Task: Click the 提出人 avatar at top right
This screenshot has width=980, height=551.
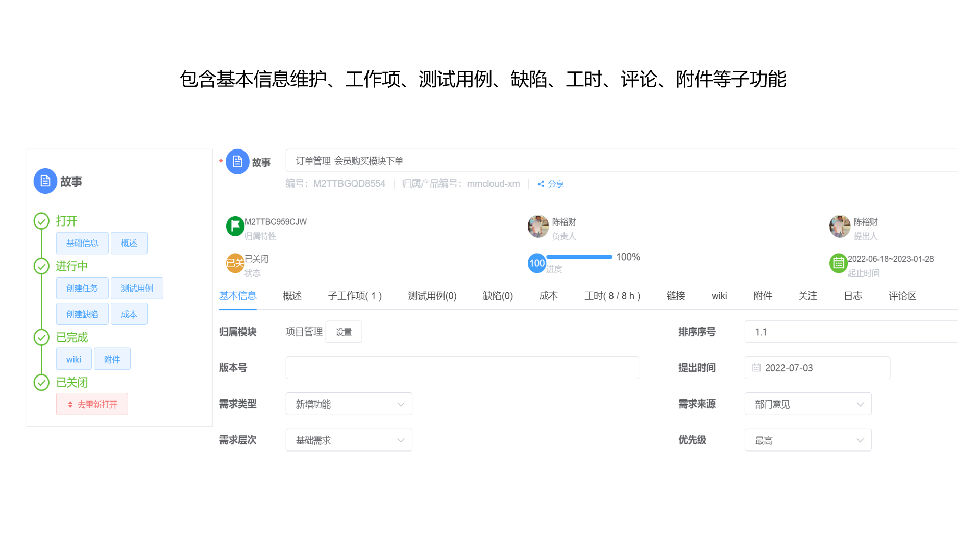Action: click(840, 226)
